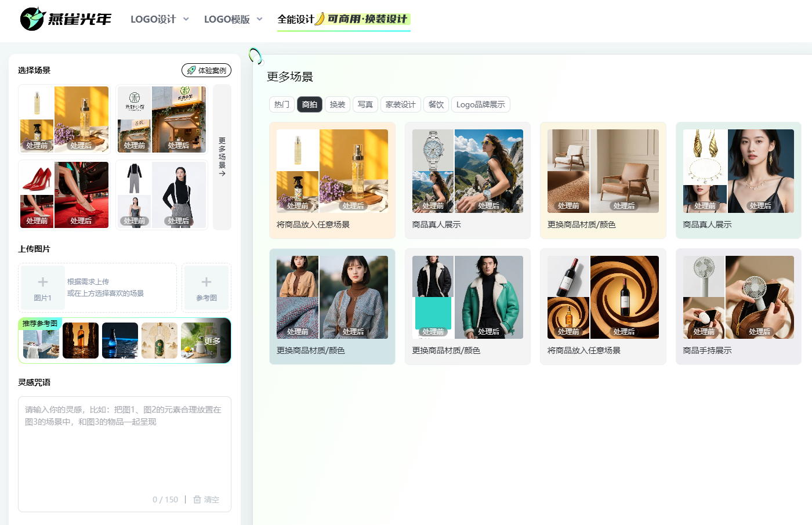Choose the watch 商品真人展示 scene card

[x=467, y=180]
